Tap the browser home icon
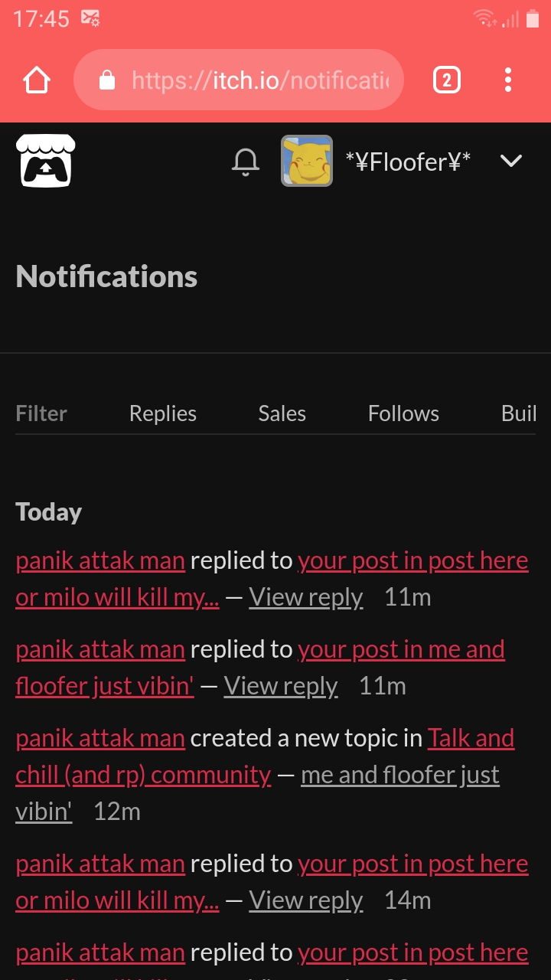 click(37, 80)
